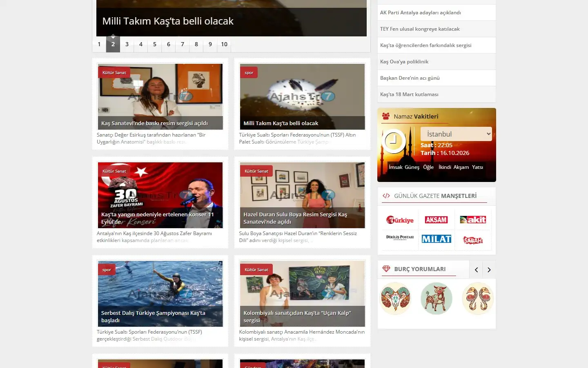
Task: Select the Gemini (İkizler) horoscope icon
Action: (x=478, y=298)
